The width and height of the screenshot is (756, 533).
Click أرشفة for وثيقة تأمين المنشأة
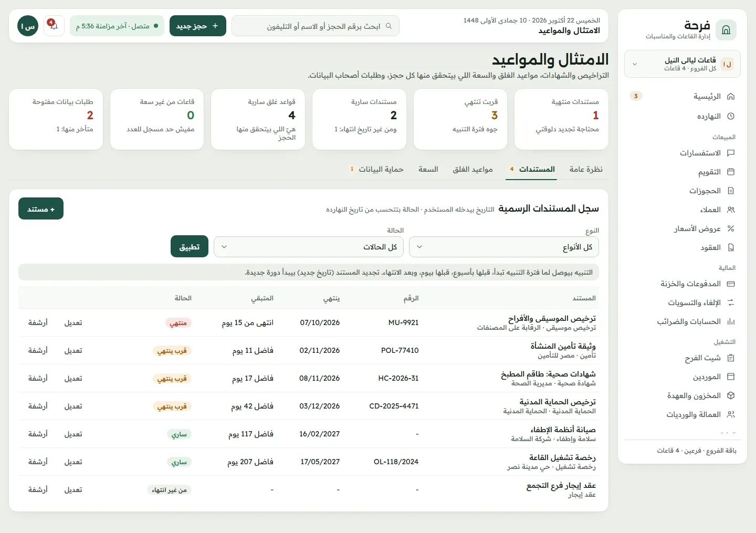click(38, 351)
